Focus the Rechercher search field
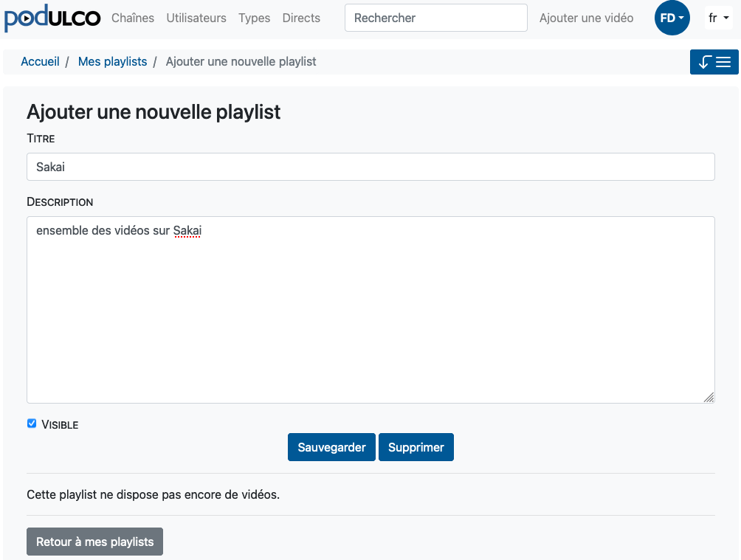 (435, 18)
